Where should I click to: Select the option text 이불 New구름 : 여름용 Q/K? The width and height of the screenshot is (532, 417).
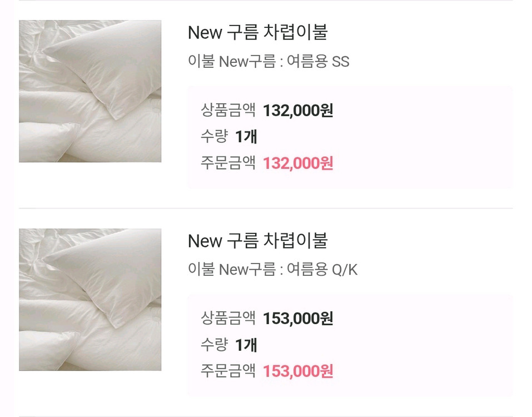tap(272, 270)
